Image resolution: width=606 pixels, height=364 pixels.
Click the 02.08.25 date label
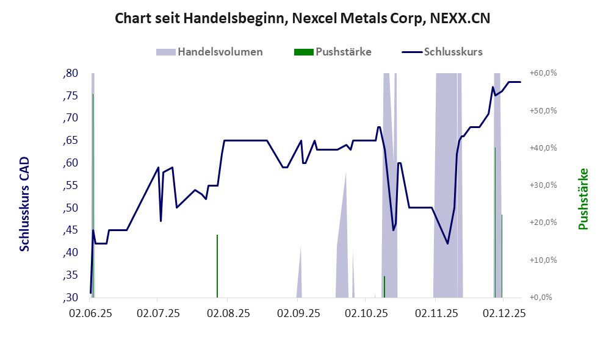point(228,313)
